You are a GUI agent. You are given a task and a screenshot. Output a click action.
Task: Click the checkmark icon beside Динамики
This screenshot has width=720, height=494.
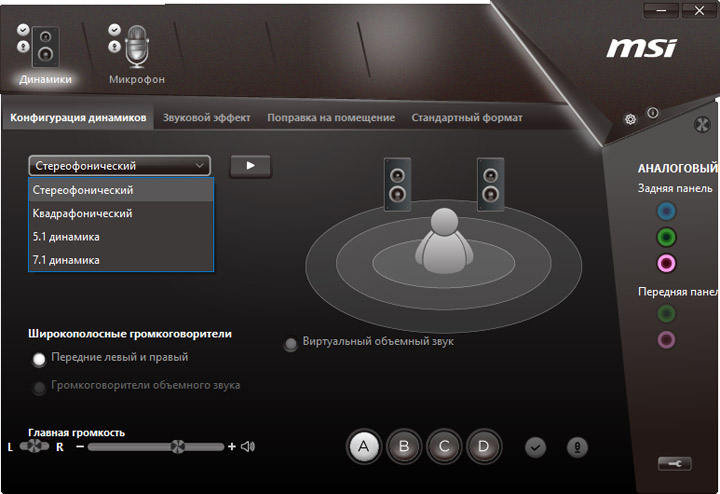23,30
